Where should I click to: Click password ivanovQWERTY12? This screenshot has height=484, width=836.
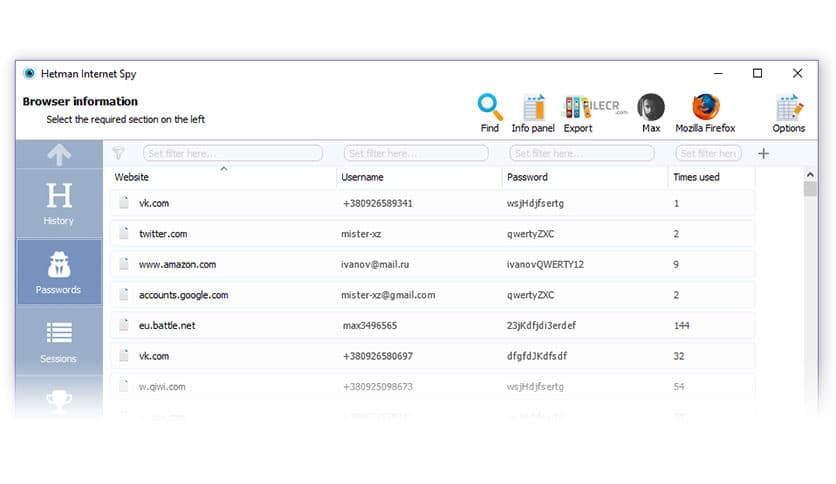[545, 264]
